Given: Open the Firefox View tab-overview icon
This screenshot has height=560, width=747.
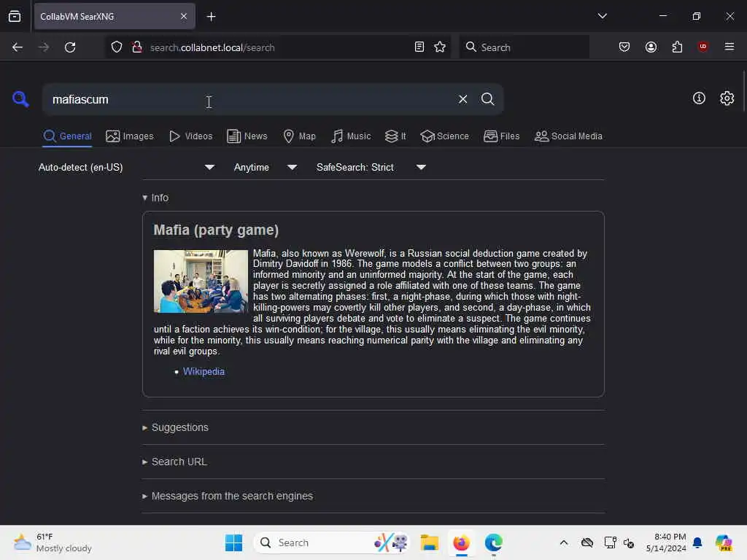Looking at the screenshot, I should [x=15, y=17].
